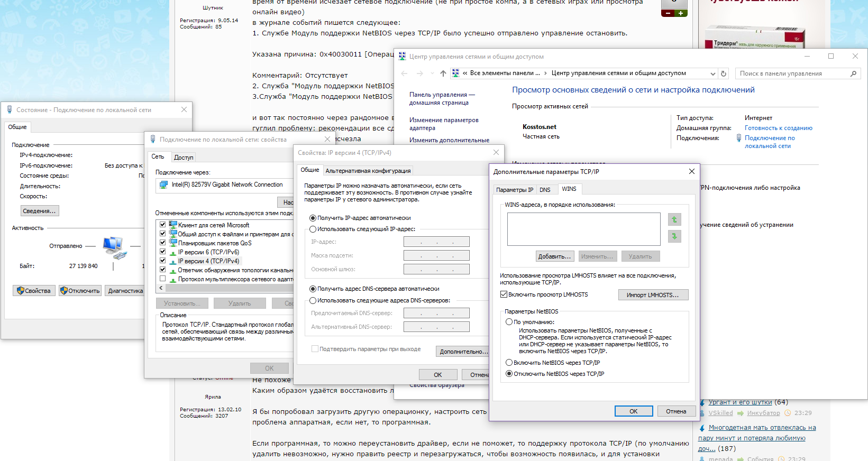This screenshot has height=461, width=868.
Task: Move WINS address down with green arrow
Action: coord(674,236)
